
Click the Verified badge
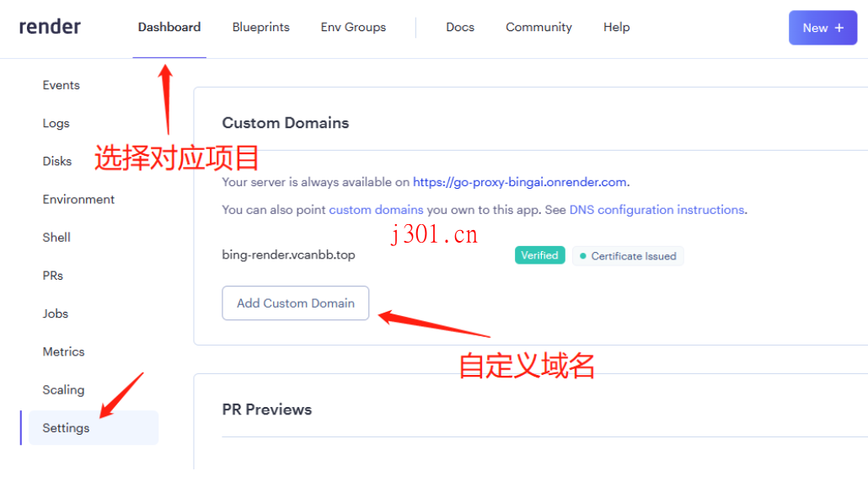(539, 255)
